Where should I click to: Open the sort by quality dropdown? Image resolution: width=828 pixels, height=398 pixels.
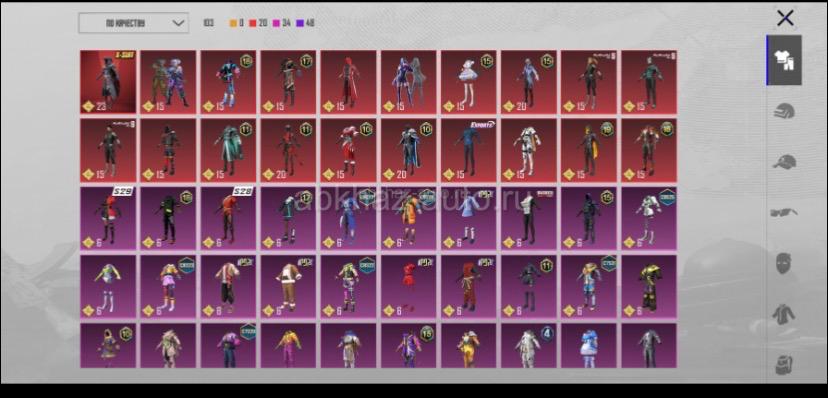click(x=134, y=23)
